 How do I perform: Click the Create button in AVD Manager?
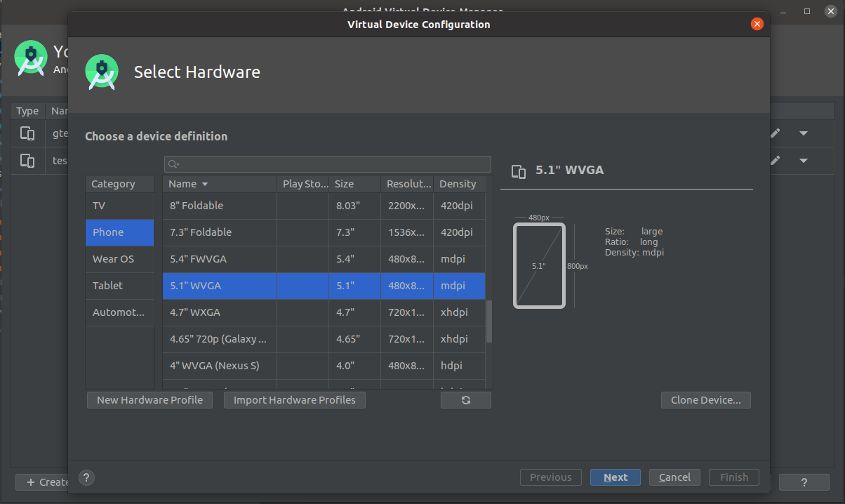(x=42, y=482)
